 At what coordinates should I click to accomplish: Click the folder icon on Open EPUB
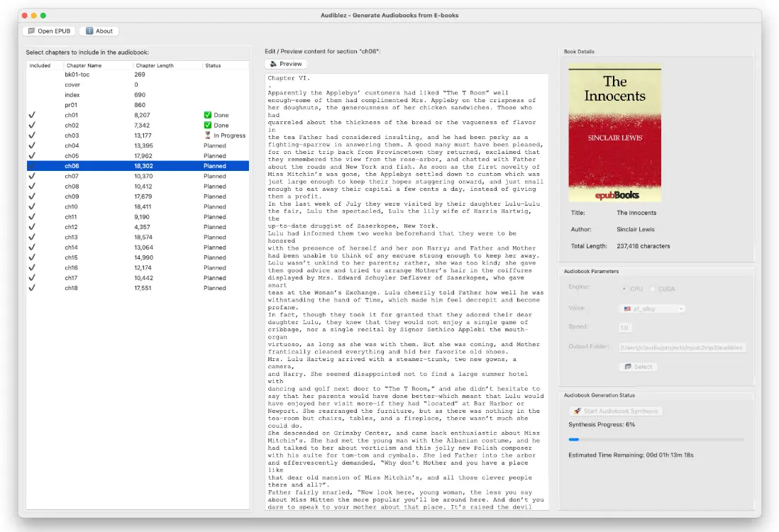click(32, 31)
